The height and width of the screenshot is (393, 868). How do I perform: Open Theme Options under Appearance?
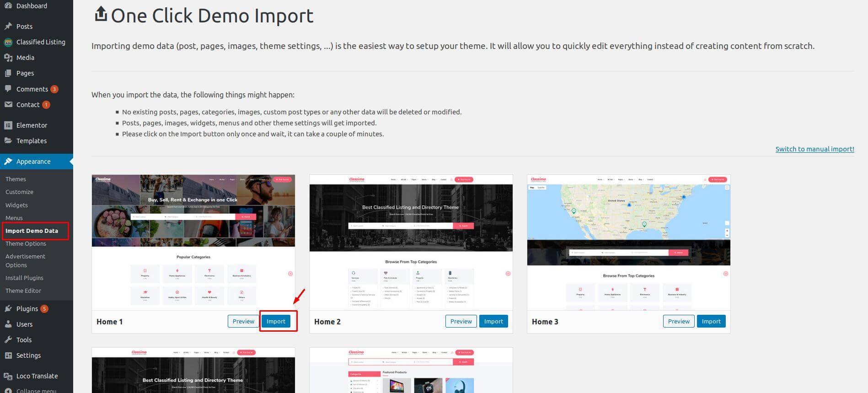click(26, 243)
